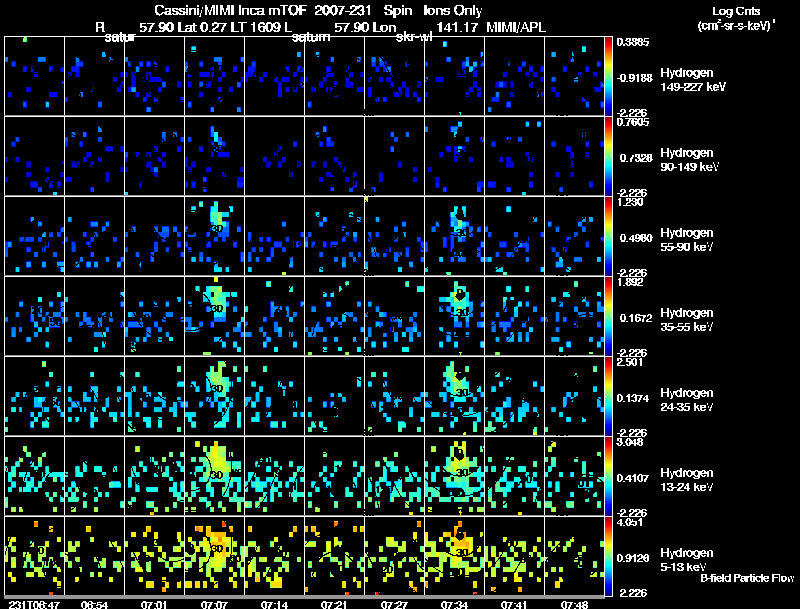The height and width of the screenshot is (609, 800).
Task: Click the '4.051' color scale value
Action: coord(630,522)
